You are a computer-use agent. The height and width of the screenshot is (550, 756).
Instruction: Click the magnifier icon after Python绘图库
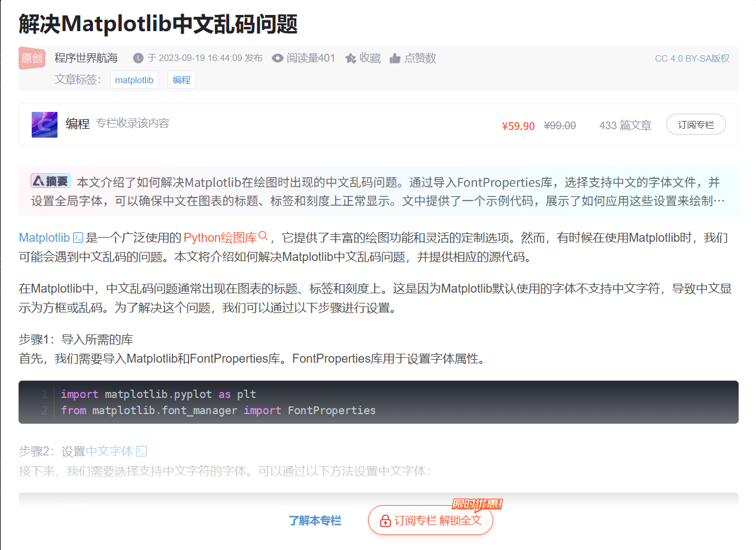(x=263, y=236)
